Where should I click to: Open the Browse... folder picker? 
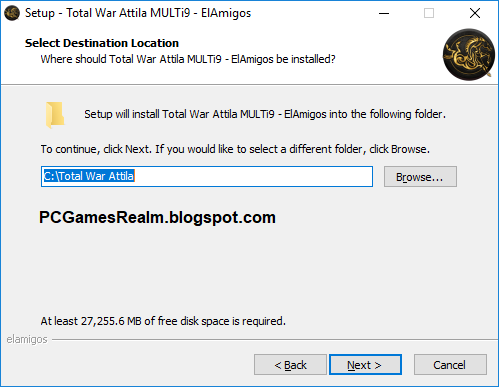pyautogui.click(x=420, y=177)
